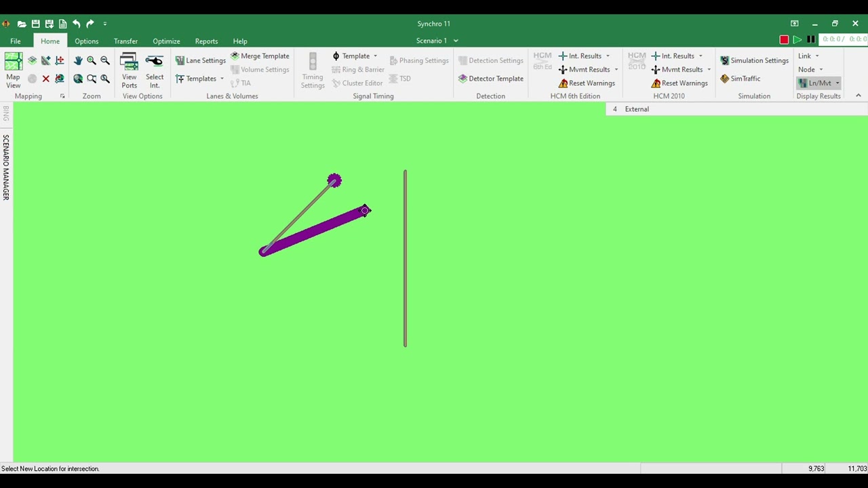This screenshot has height=488, width=868.
Task: Click the green Play simulation button
Action: click(x=797, y=40)
